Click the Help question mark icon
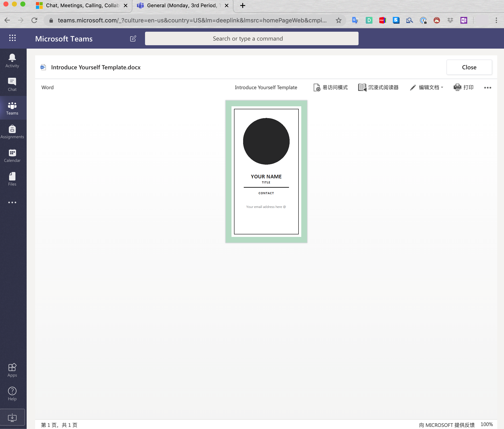 coord(12,393)
